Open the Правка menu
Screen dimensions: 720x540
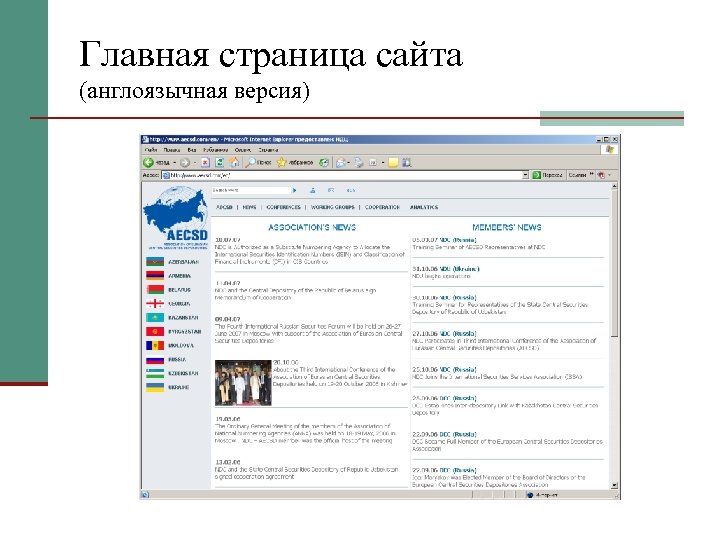point(171,150)
